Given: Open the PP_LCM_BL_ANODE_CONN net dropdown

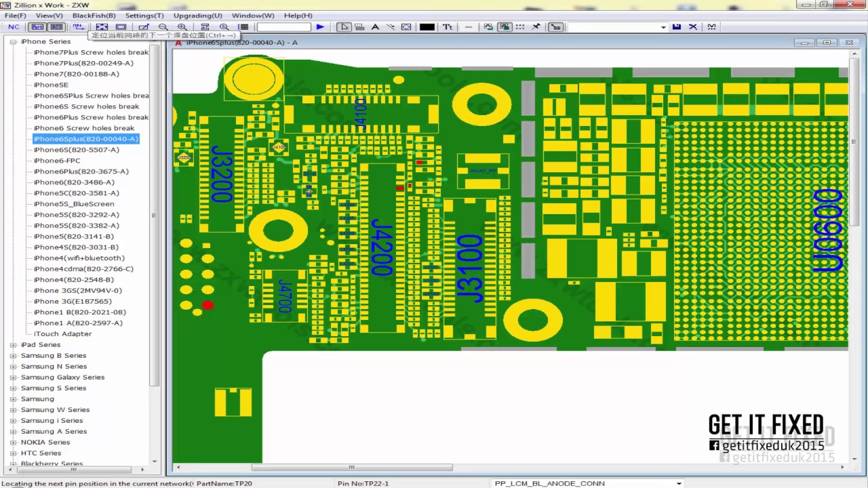Looking at the screenshot, I should (x=678, y=484).
